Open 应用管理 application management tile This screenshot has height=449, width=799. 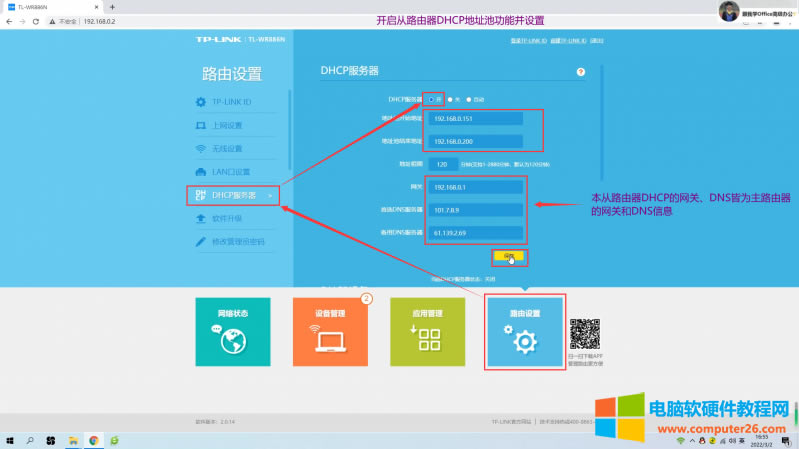pyautogui.click(x=428, y=331)
